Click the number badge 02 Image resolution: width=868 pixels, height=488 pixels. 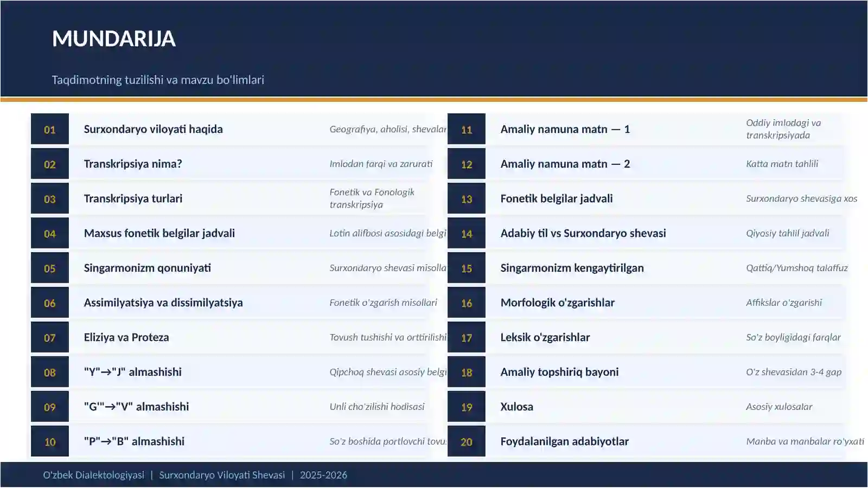pyautogui.click(x=50, y=164)
